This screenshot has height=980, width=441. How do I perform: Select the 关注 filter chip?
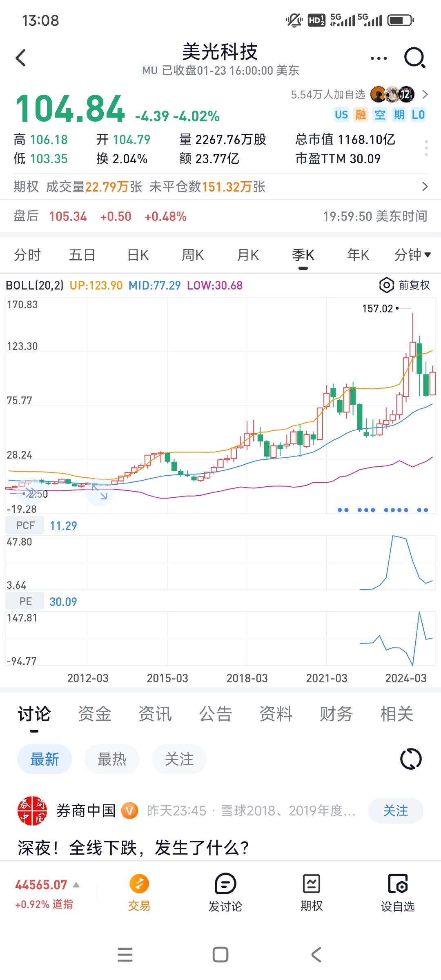pos(179,759)
